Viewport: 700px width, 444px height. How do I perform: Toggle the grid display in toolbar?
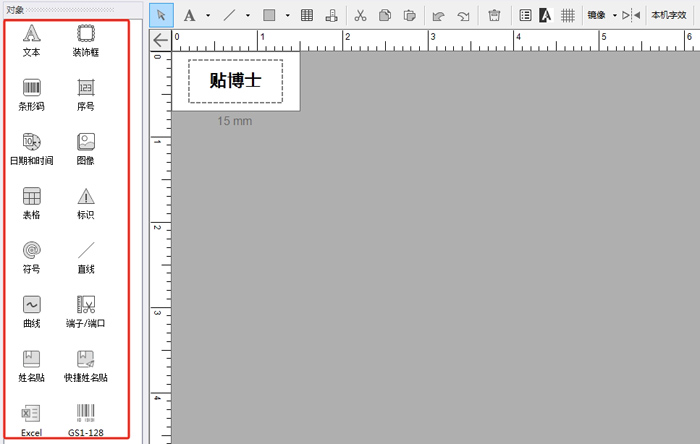click(x=567, y=15)
